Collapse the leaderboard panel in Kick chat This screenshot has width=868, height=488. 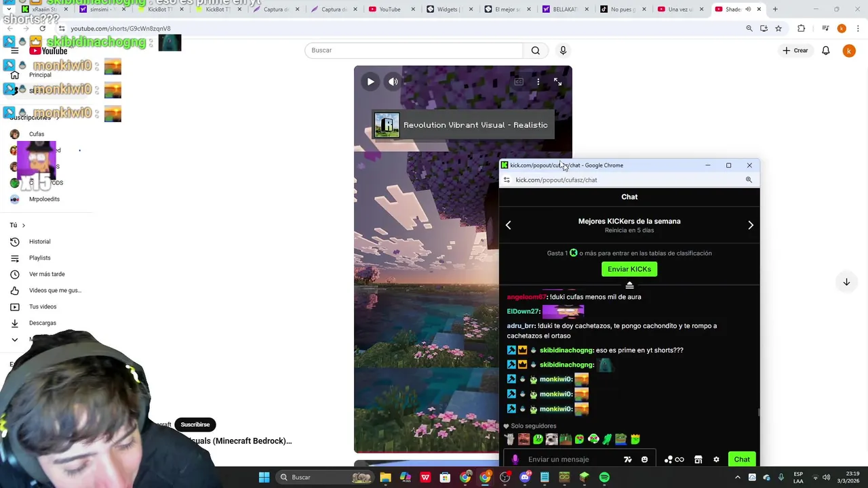pos(629,285)
